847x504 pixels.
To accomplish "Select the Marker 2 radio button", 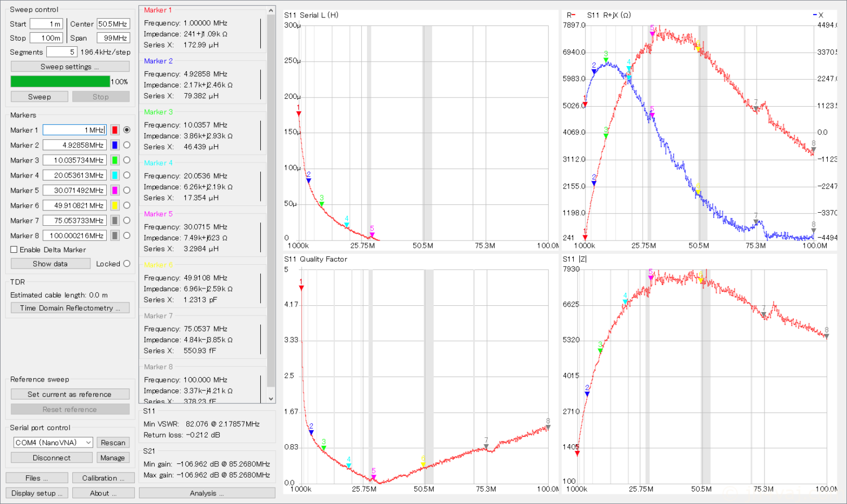I will 126,145.
